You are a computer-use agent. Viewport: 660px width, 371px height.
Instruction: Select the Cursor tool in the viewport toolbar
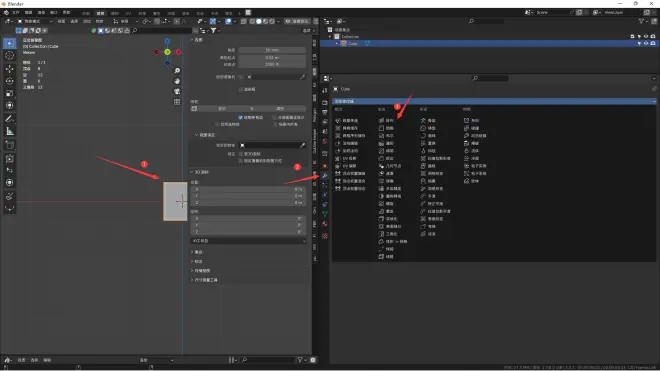click(9, 55)
